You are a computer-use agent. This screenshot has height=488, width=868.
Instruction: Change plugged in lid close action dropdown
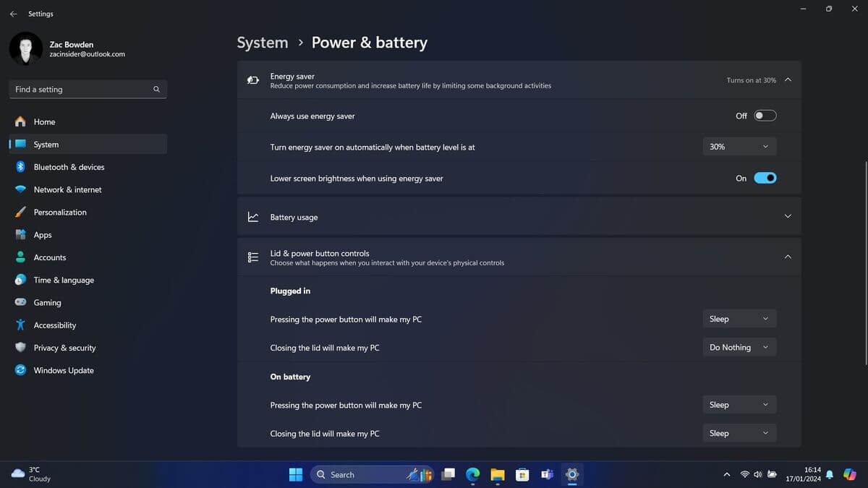click(739, 347)
